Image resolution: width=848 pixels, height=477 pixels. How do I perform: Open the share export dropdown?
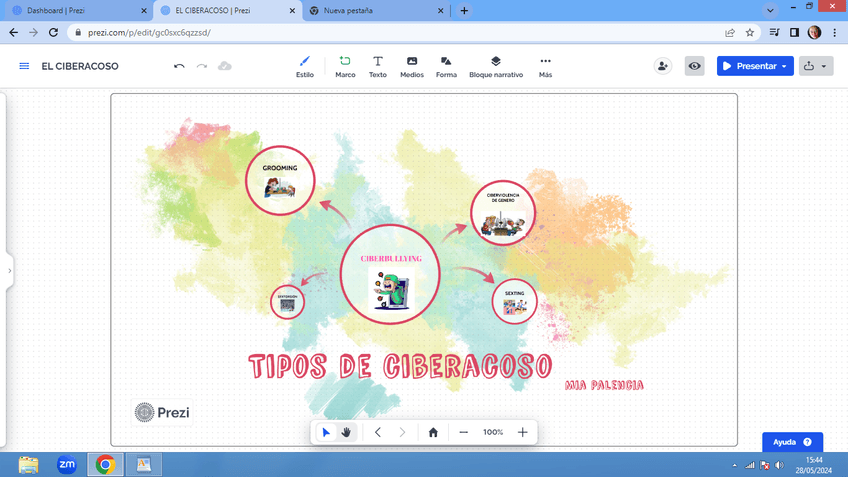[816, 66]
